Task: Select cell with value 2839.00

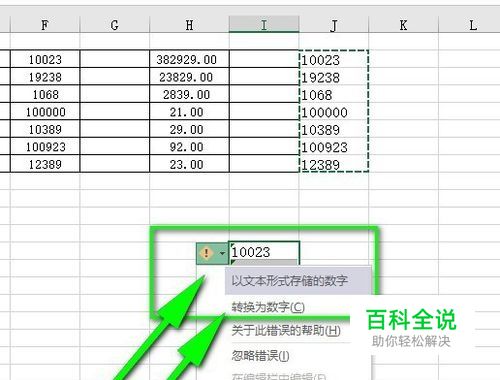Action: (189, 94)
